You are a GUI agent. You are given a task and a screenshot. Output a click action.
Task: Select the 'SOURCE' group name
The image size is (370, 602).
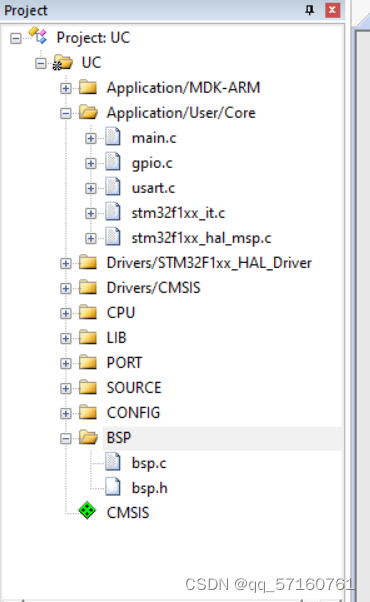(134, 388)
